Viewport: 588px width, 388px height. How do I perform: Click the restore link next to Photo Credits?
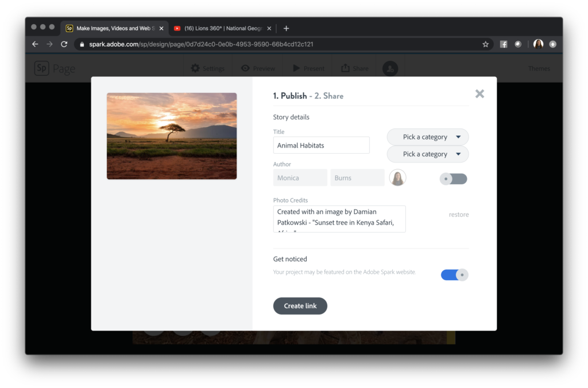458,214
